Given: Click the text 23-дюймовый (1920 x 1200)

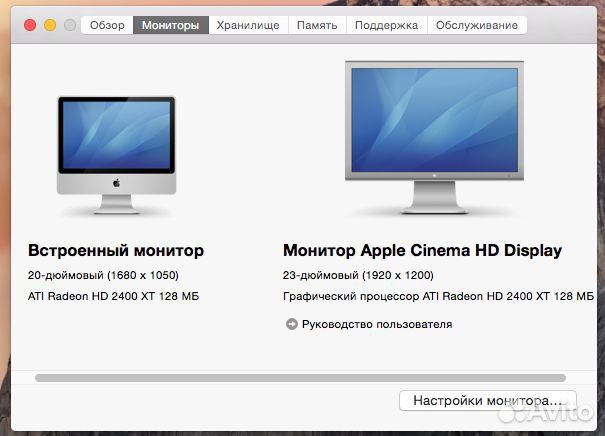Looking at the screenshot, I should pos(358,275).
